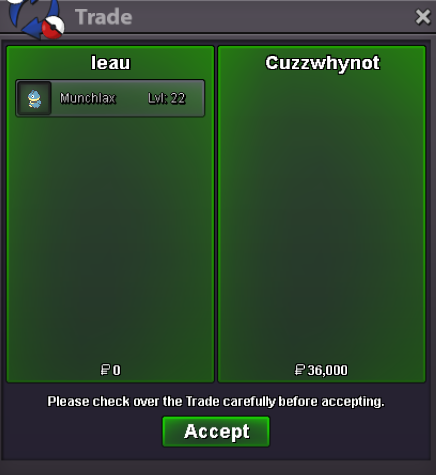Click Cuzzwhynot's 36,000 money amount

[x=327, y=370]
